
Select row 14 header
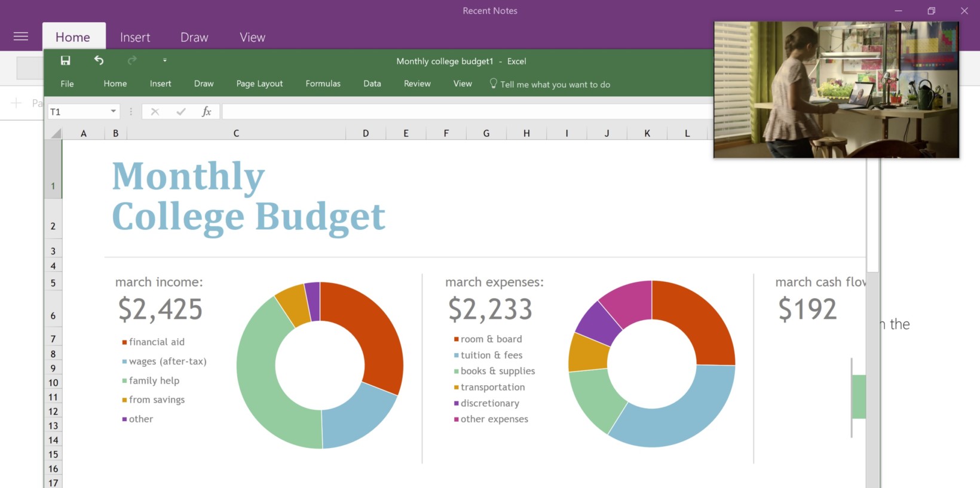point(53,440)
